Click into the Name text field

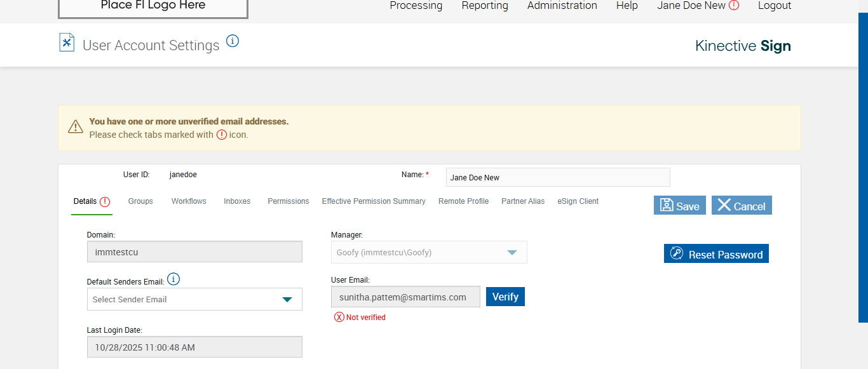click(x=557, y=178)
